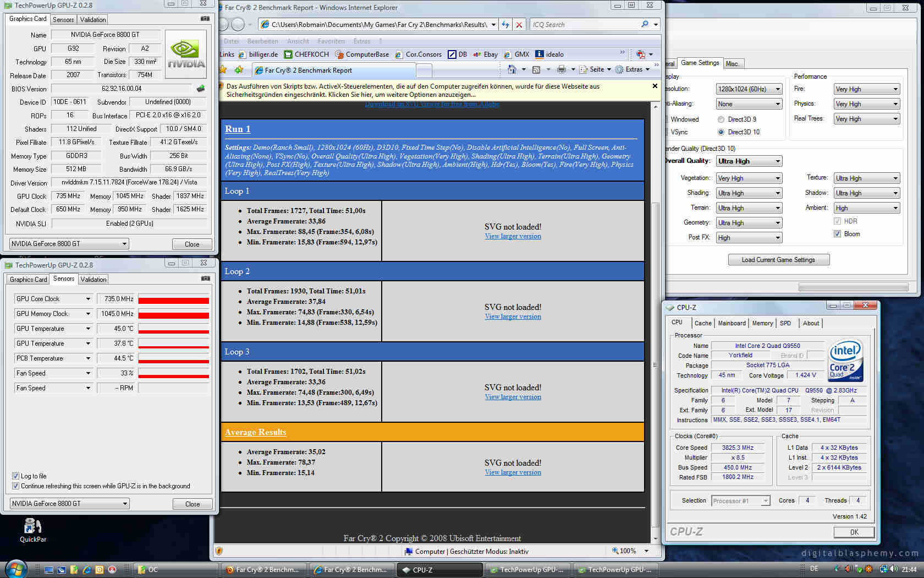924x578 pixels.
Task: Click the NVIDIA logo in GPU-Z
Action: click(186, 54)
